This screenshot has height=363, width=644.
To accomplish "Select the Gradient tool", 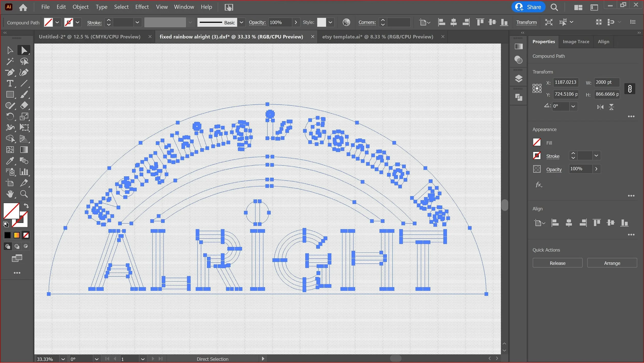I will [24, 150].
